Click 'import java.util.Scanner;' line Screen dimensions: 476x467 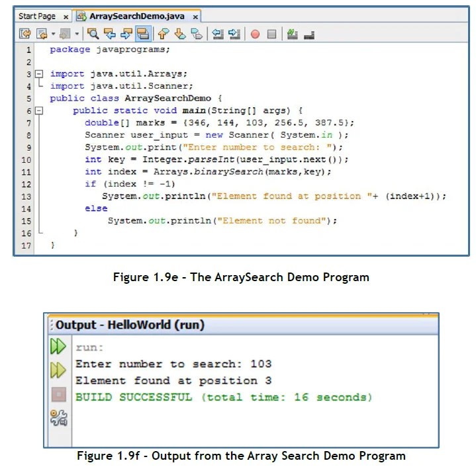coord(121,86)
